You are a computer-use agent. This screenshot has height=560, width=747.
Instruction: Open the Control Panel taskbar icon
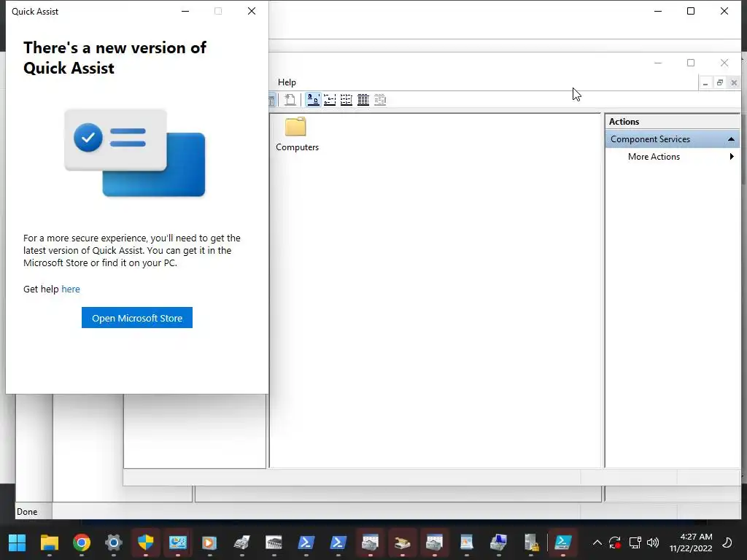point(178,542)
